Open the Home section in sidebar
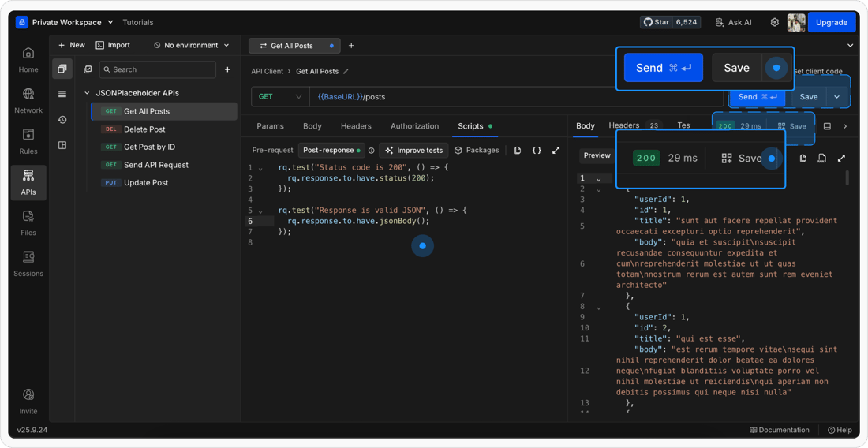Screen dimensions: 868x448 pyautogui.click(x=28, y=60)
